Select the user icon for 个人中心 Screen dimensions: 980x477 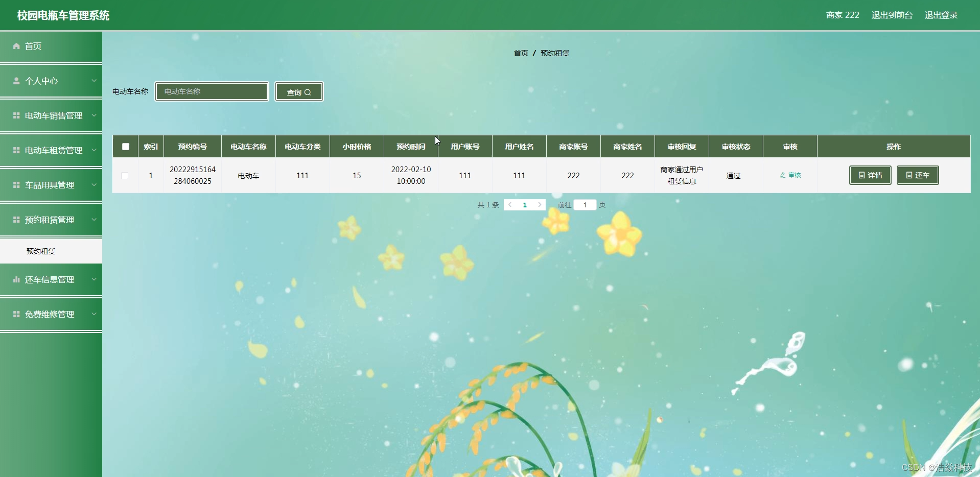[x=16, y=81]
